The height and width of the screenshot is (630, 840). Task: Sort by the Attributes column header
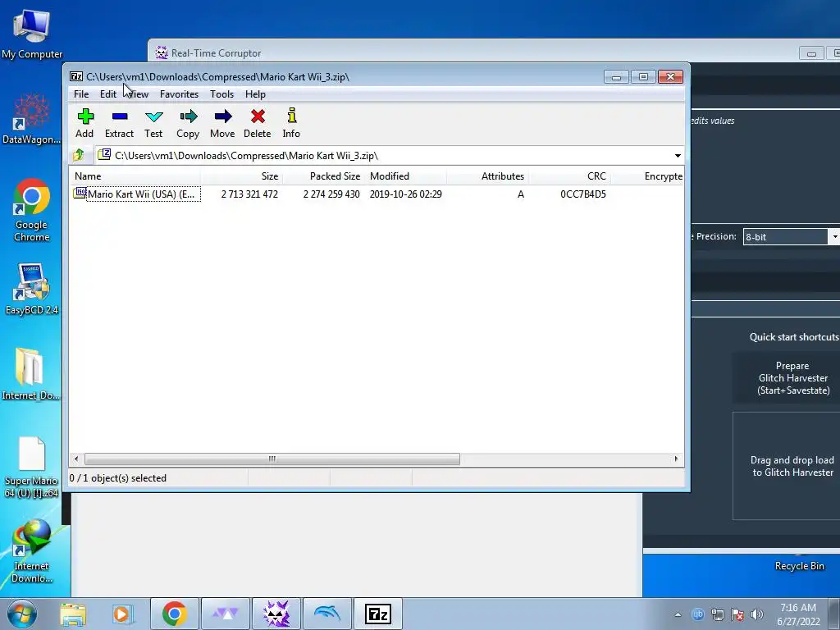[x=487, y=176]
